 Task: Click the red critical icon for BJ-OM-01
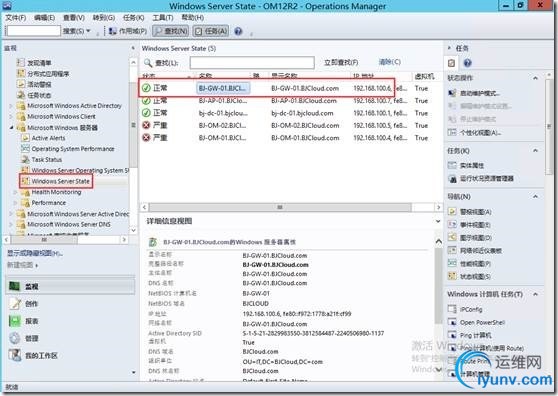click(146, 138)
